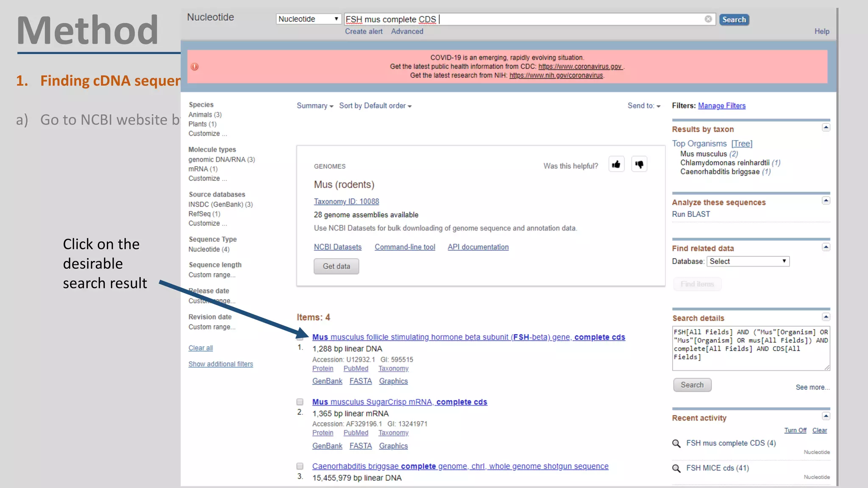Viewport: 868px width, 488px height.
Task: Open the Create alert link
Action: [x=364, y=31]
